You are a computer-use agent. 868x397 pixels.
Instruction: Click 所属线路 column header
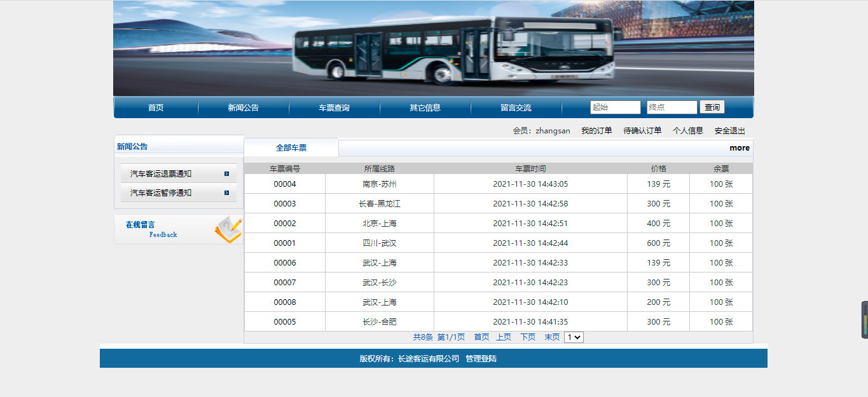(380, 169)
